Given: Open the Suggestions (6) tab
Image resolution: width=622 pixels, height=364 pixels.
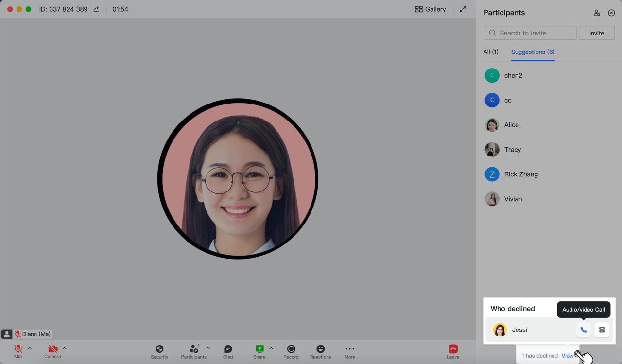Looking at the screenshot, I should [x=533, y=52].
